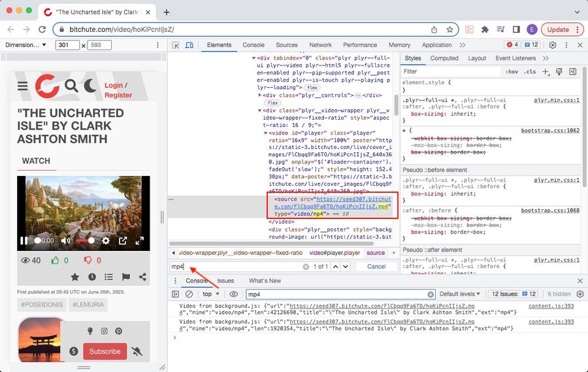This screenshot has height=372, width=588.
Task: Add video to watch later clock
Action: tap(92, 277)
